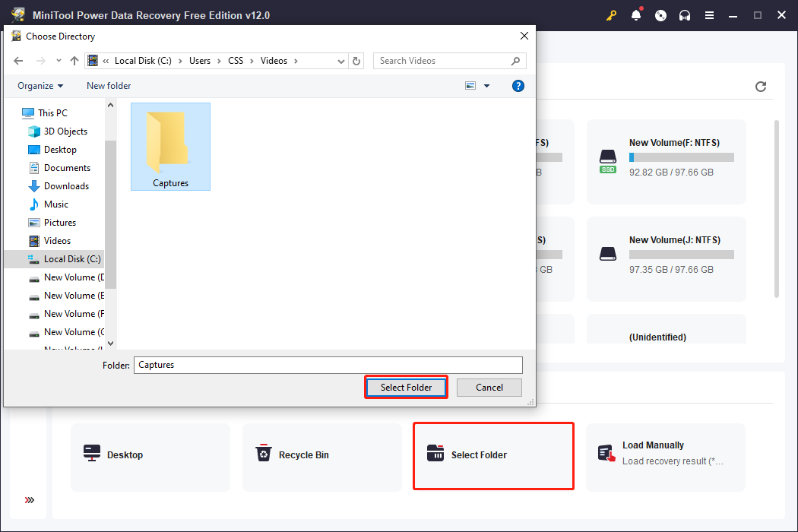The image size is (798, 532).
Task: Click the key register icon in title bar
Action: click(x=611, y=15)
